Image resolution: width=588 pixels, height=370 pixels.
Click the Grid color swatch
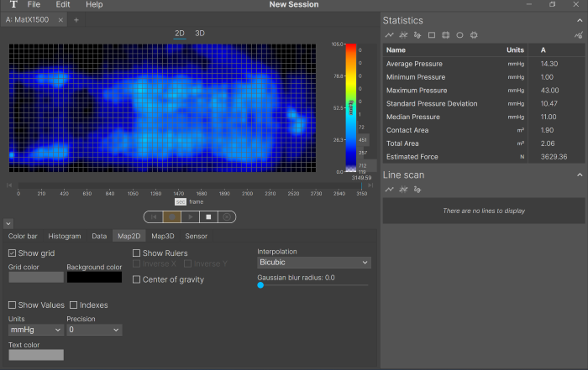pos(36,277)
